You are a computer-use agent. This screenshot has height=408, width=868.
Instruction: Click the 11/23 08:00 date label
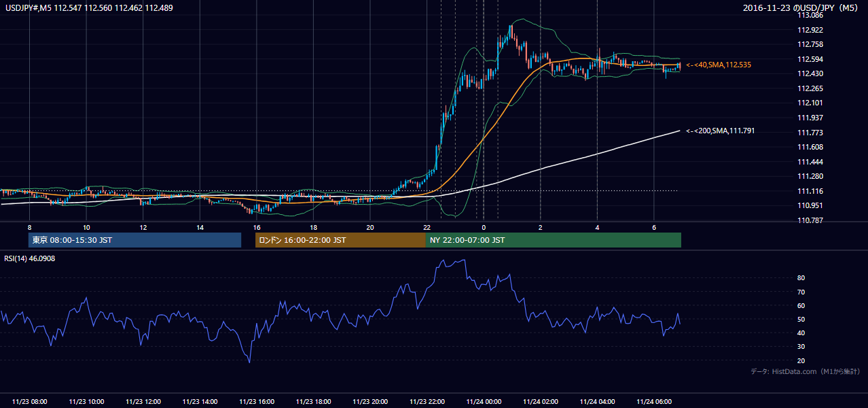click(29, 402)
